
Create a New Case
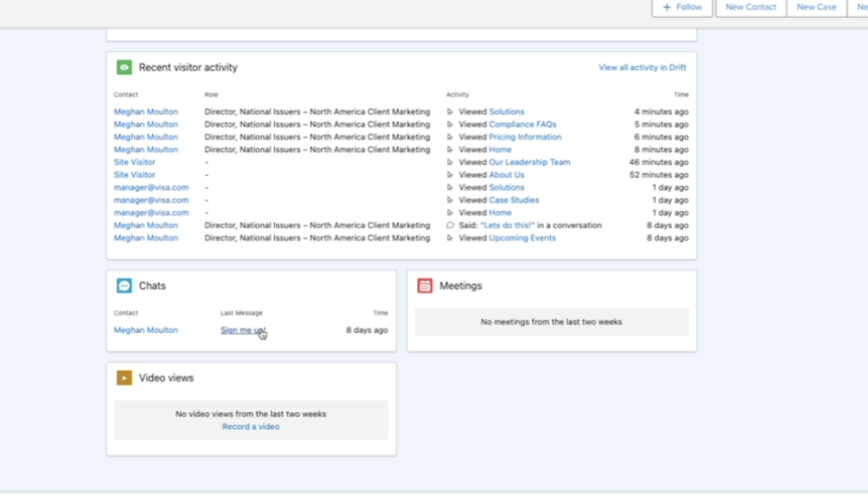click(x=816, y=7)
